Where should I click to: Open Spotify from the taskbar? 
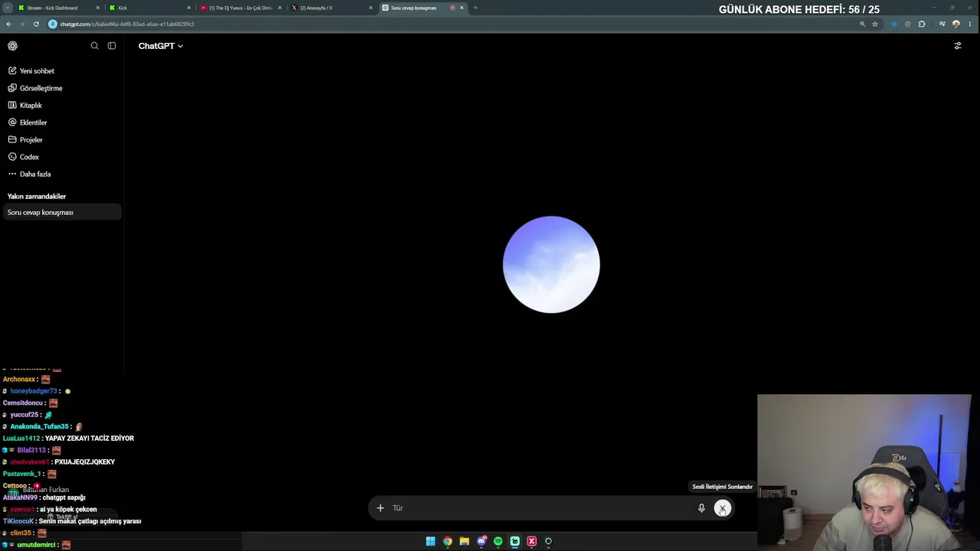tap(498, 541)
